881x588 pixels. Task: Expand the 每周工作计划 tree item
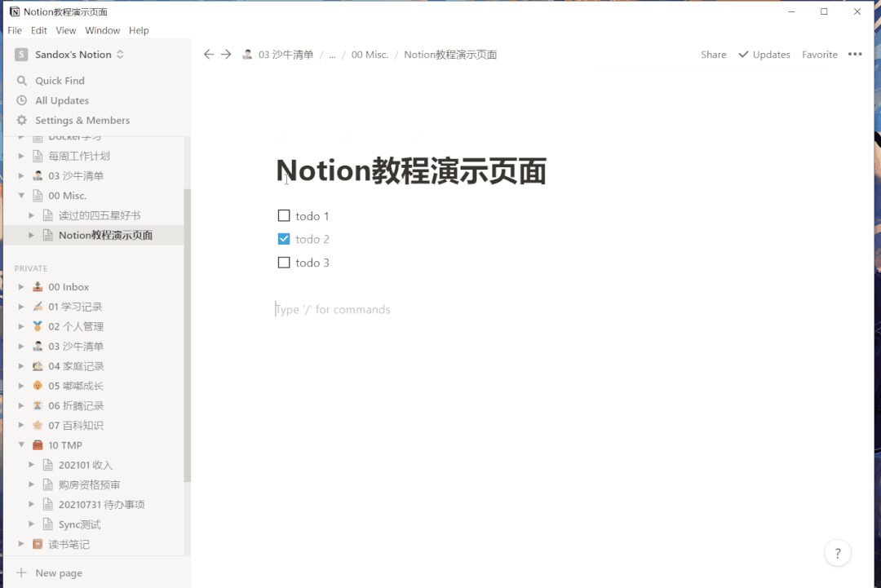20,156
